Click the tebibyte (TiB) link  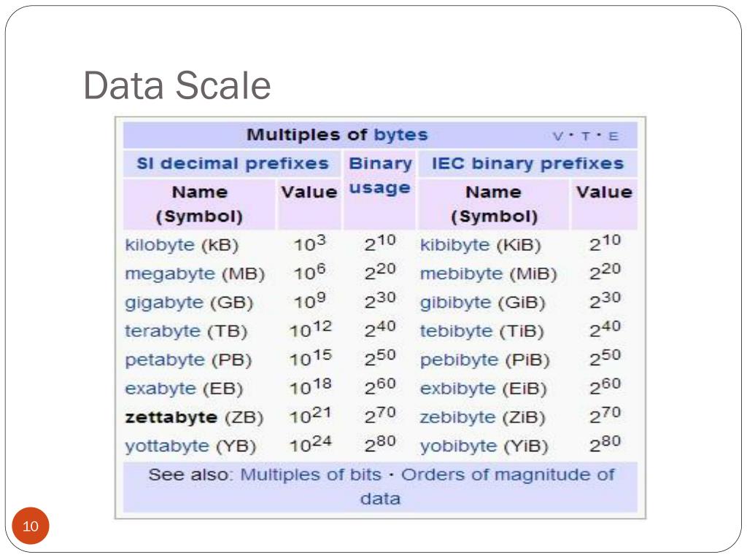point(456,331)
